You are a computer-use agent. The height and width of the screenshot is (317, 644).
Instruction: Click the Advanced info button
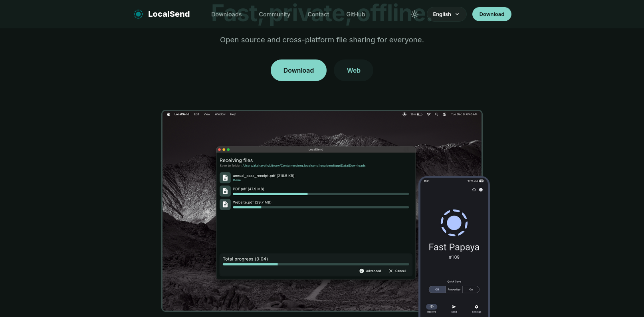coord(371,271)
